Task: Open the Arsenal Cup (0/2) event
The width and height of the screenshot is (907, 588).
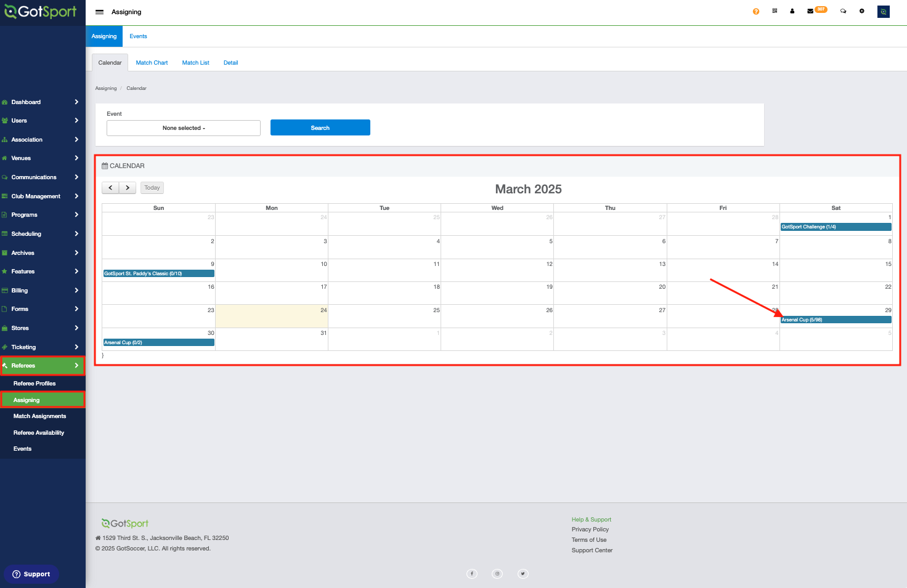Action: click(x=159, y=342)
